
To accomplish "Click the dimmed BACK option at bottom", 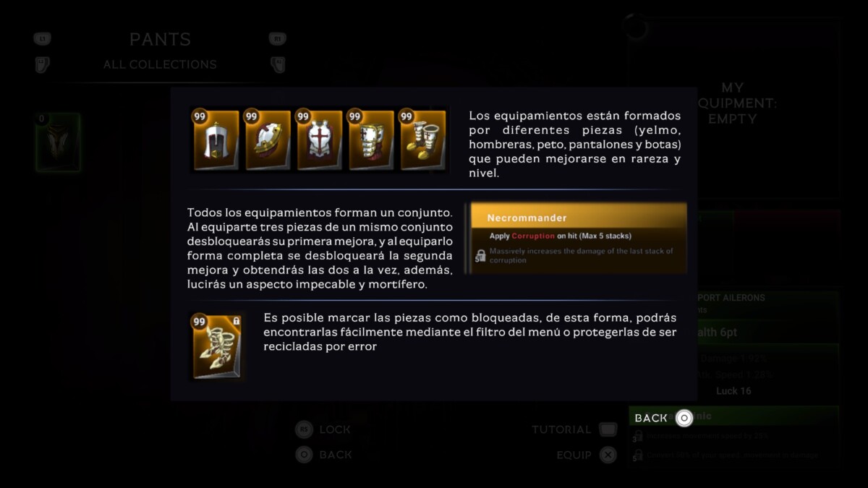I will 336,455.
